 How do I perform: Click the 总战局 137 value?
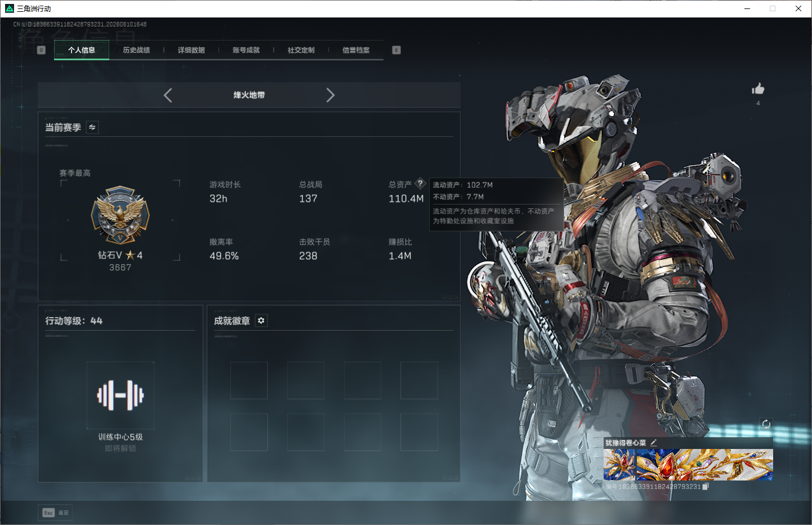click(308, 199)
